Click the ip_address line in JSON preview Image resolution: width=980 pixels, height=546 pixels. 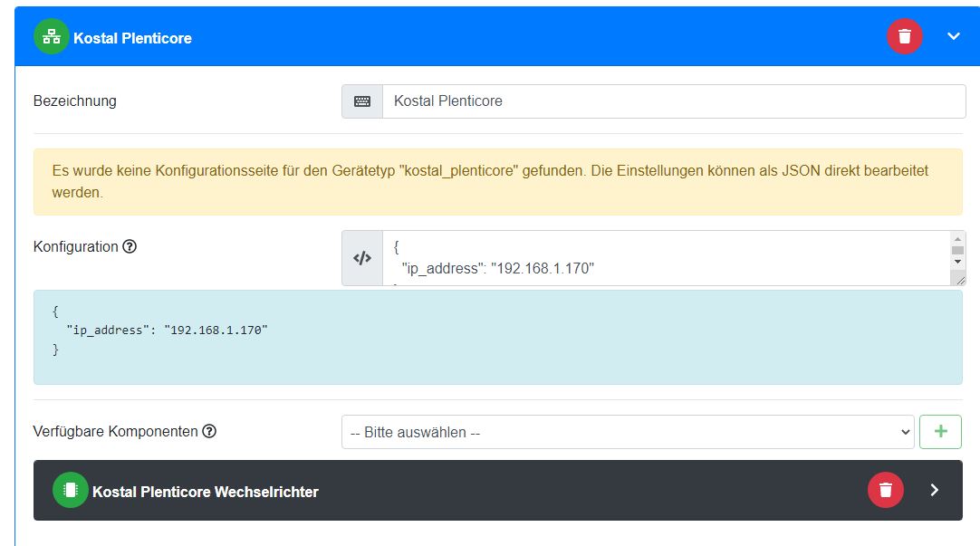[167, 330]
